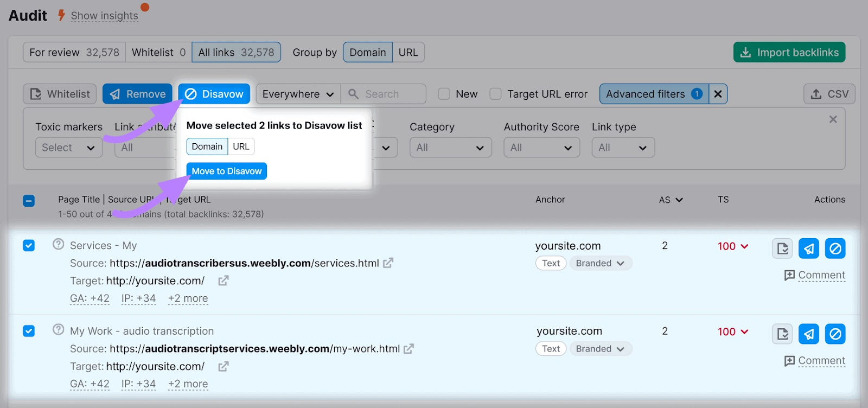The width and height of the screenshot is (868, 408).
Task: Choose Domain in the Disavow popup
Action: [207, 146]
